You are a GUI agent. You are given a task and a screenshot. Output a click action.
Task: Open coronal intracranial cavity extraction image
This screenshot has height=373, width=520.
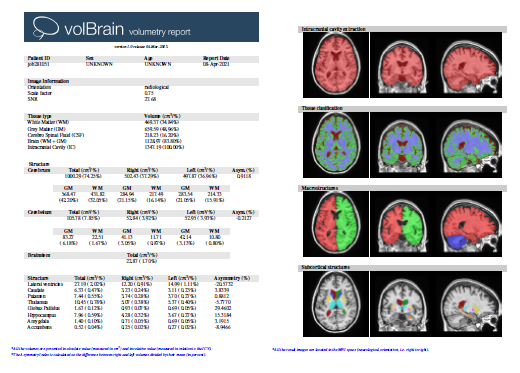click(x=402, y=65)
